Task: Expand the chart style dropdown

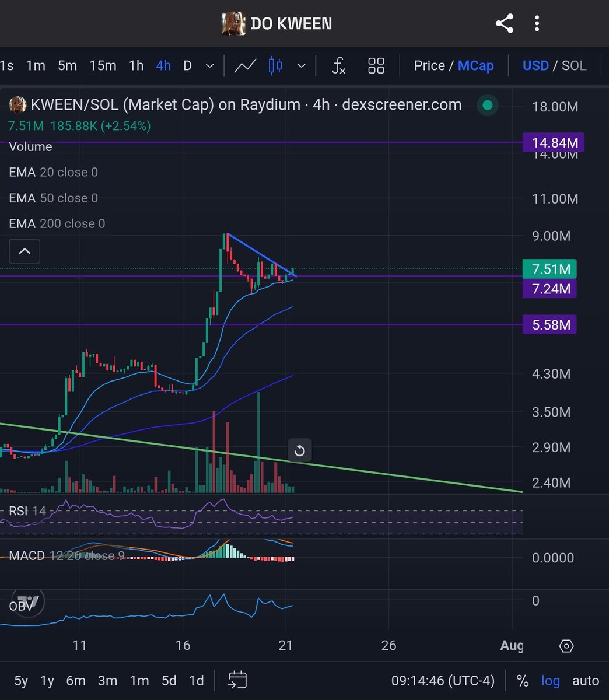Action: point(301,66)
